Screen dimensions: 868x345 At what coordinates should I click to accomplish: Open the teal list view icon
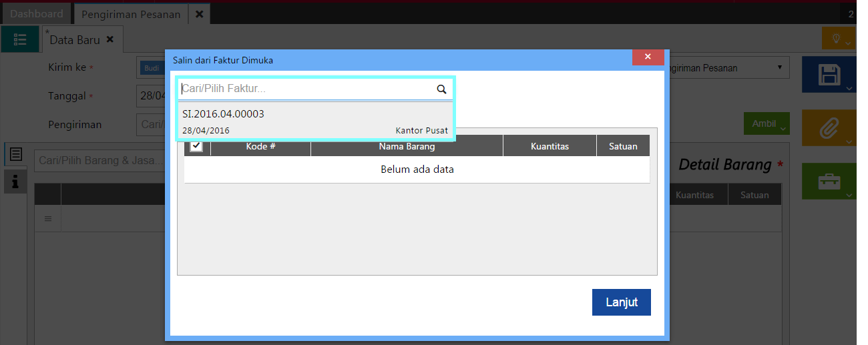pos(20,39)
